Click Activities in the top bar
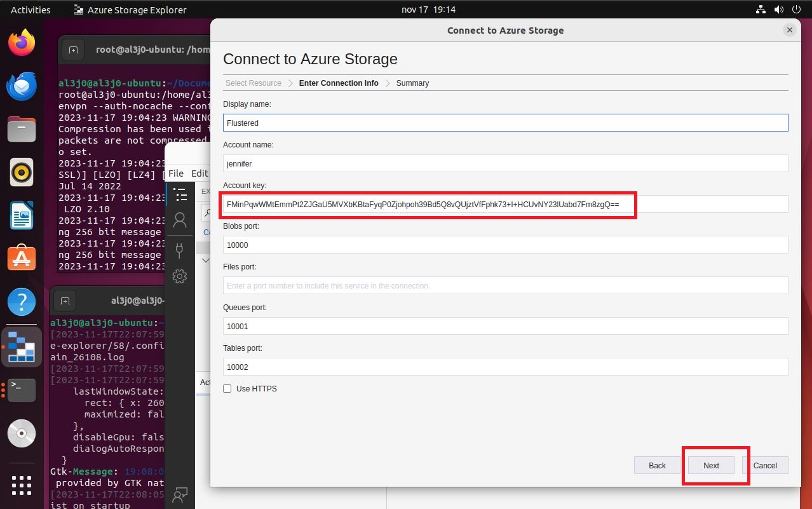This screenshot has height=509, width=812. tap(30, 10)
